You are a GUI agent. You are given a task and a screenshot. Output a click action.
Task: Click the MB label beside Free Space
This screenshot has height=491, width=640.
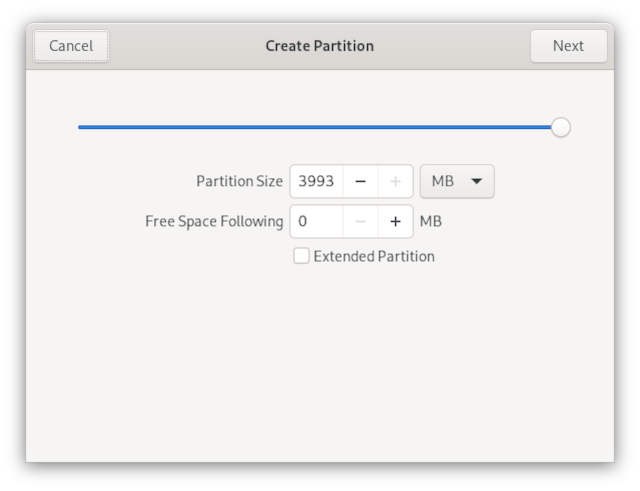tap(431, 221)
